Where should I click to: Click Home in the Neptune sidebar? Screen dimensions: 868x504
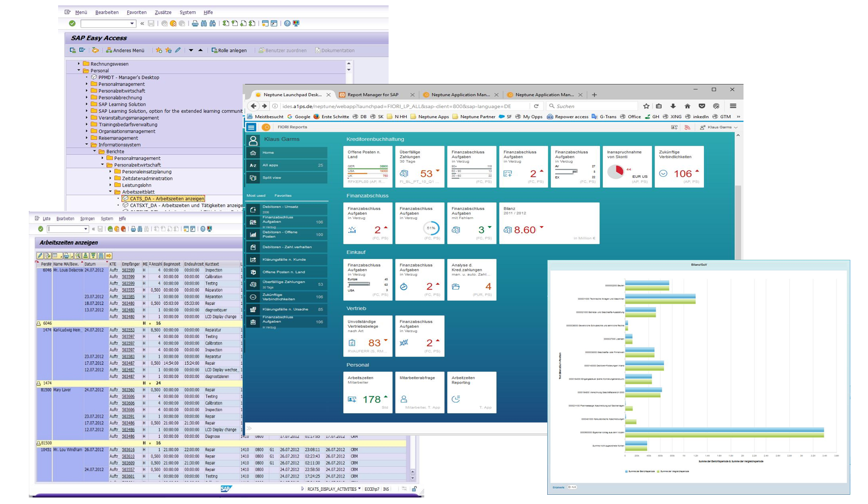287,153
